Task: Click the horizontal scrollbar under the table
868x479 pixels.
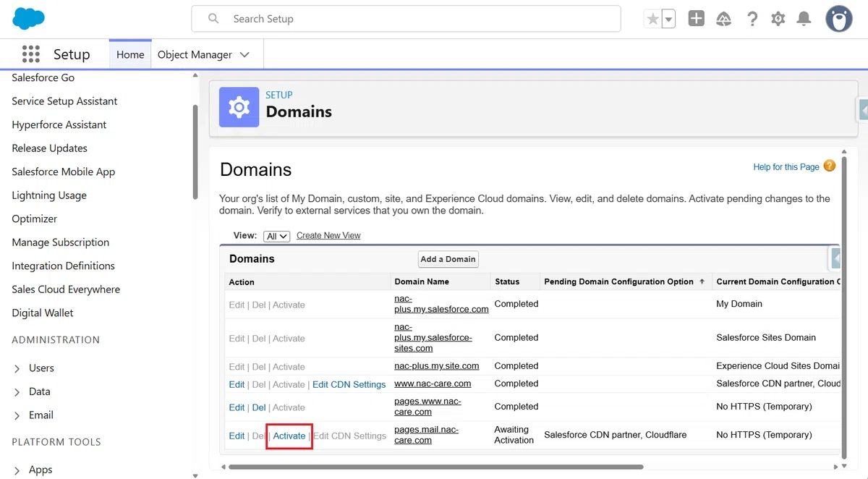Action: point(436,467)
